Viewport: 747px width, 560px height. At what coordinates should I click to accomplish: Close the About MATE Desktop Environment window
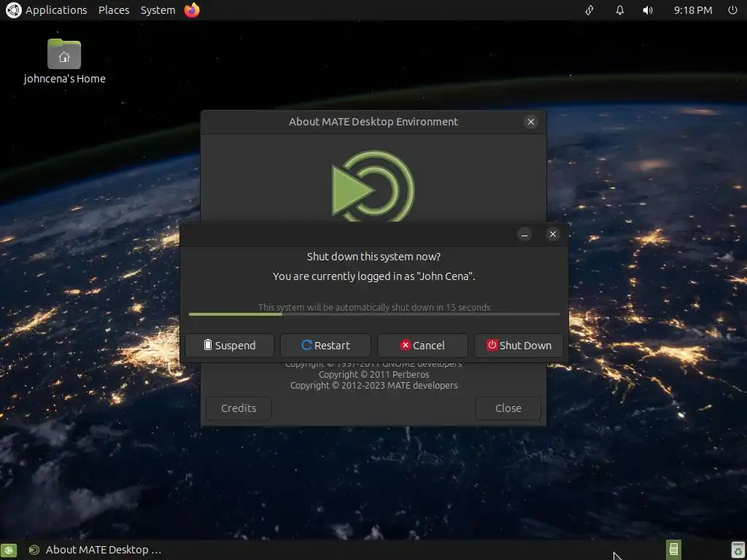(531, 122)
